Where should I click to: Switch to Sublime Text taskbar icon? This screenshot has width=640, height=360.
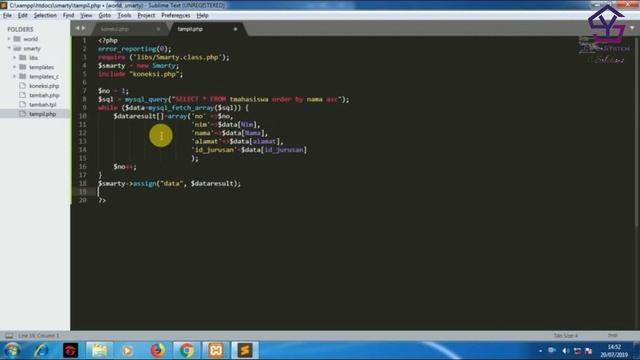click(x=245, y=350)
